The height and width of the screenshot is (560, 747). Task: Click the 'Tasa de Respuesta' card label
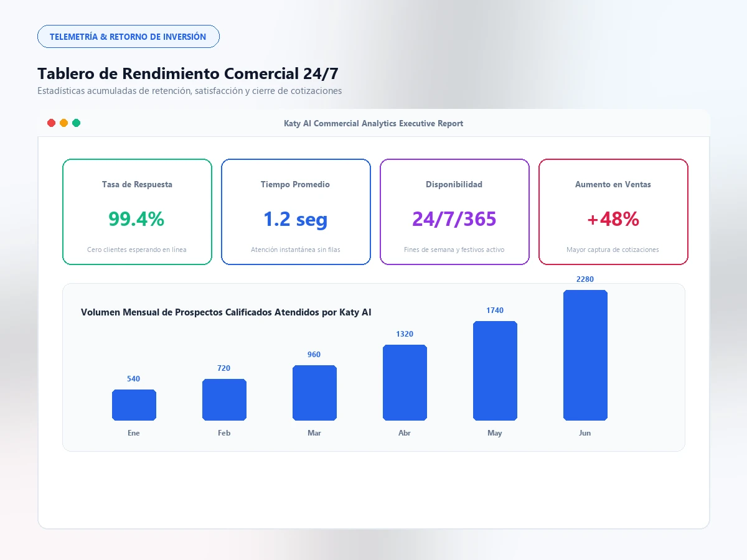coord(137,185)
